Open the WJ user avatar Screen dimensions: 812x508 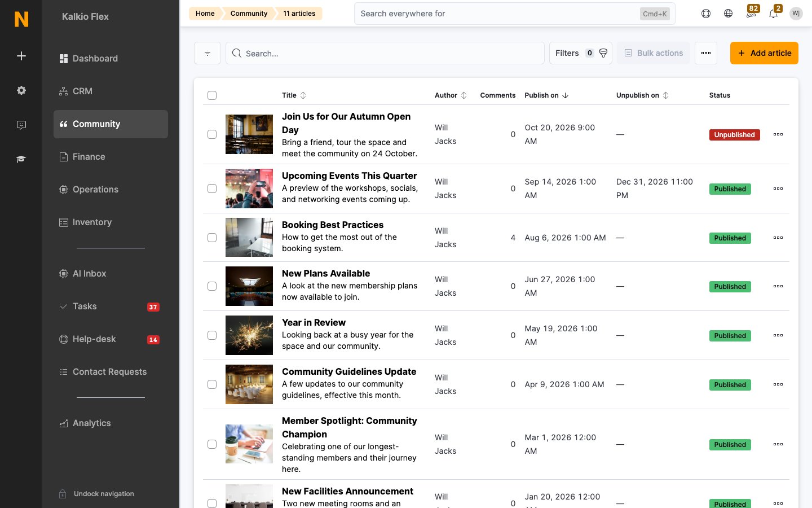coord(796,14)
